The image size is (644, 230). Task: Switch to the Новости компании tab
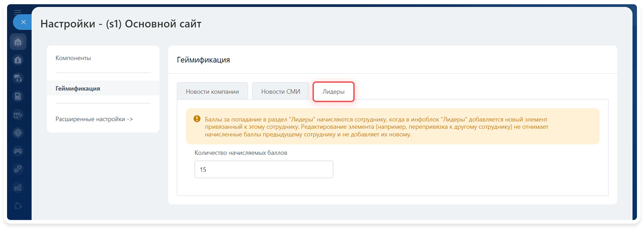[x=212, y=92]
